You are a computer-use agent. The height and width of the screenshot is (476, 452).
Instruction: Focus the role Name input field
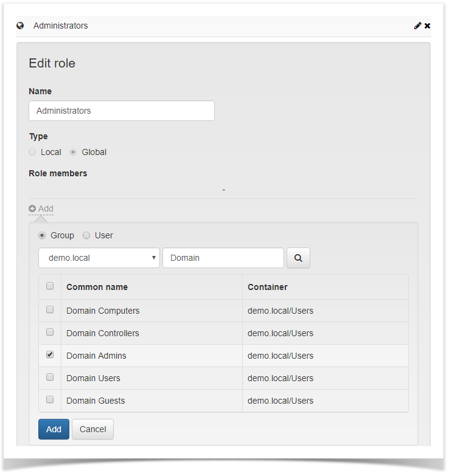pyautogui.click(x=122, y=111)
